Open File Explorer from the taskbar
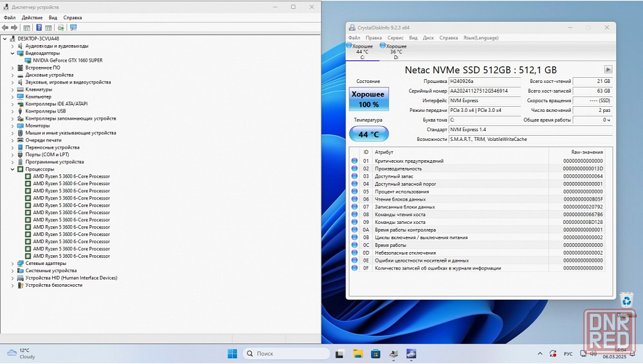643x364 pixels. click(358, 354)
